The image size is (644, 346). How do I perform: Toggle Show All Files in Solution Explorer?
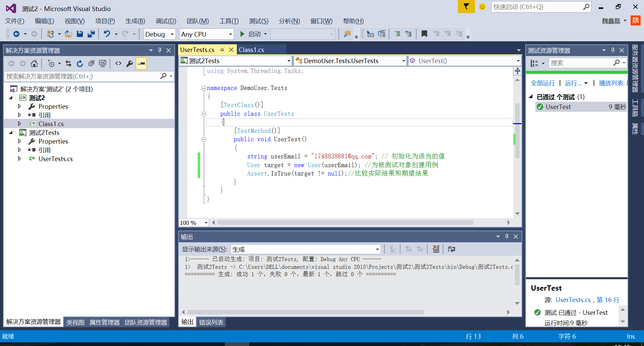pyautogui.click(x=103, y=63)
